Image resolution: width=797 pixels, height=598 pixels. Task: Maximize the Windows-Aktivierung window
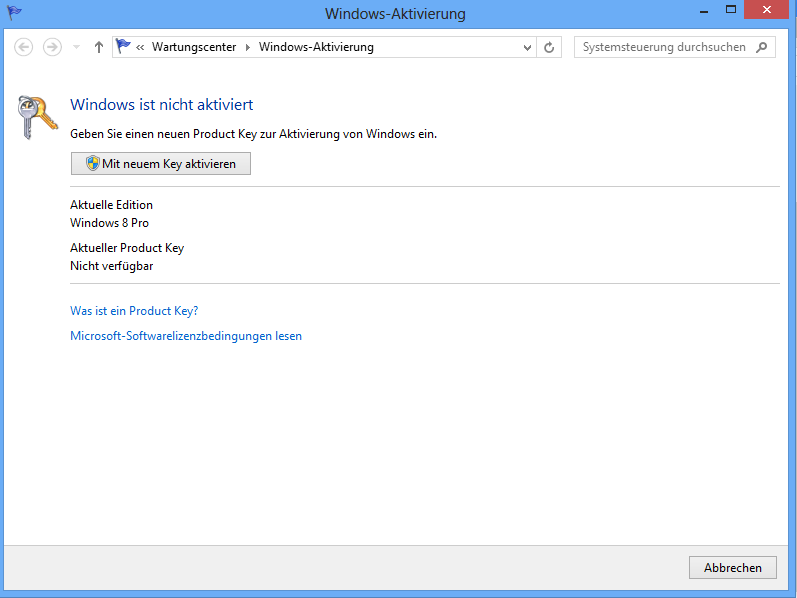(731, 10)
